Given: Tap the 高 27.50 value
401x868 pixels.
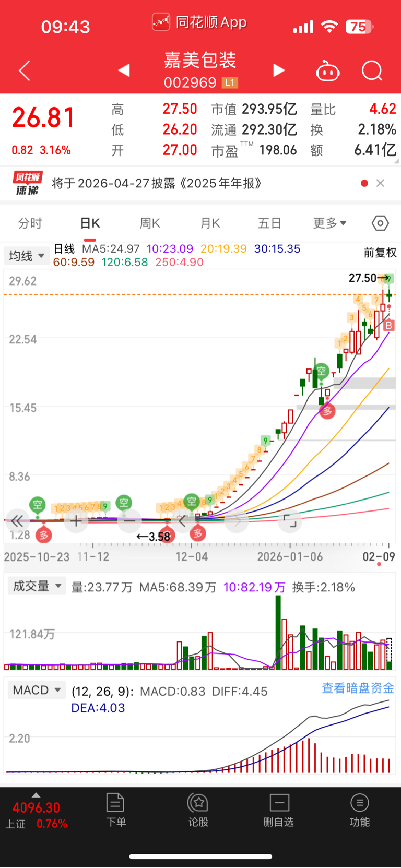Looking at the screenshot, I should (x=180, y=109).
